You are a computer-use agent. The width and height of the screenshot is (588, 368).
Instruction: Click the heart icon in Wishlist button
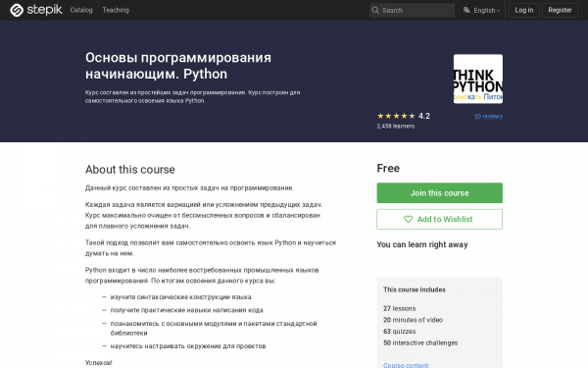click(x=408, y=219)
